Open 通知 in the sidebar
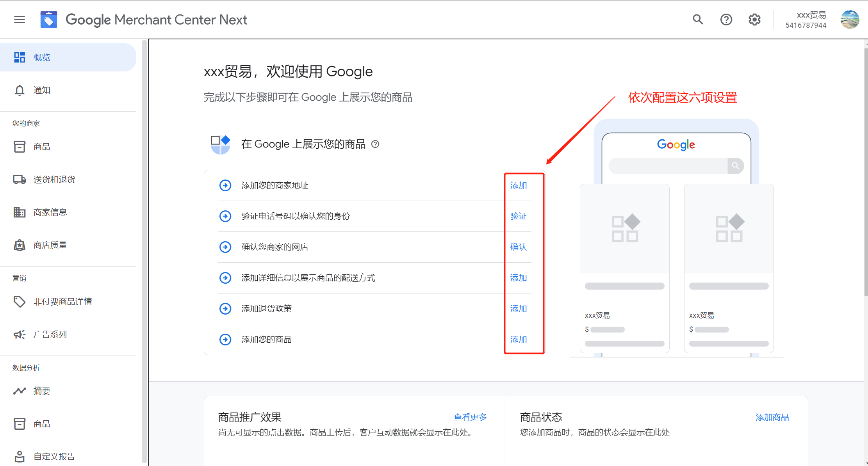 pos(68,90)
